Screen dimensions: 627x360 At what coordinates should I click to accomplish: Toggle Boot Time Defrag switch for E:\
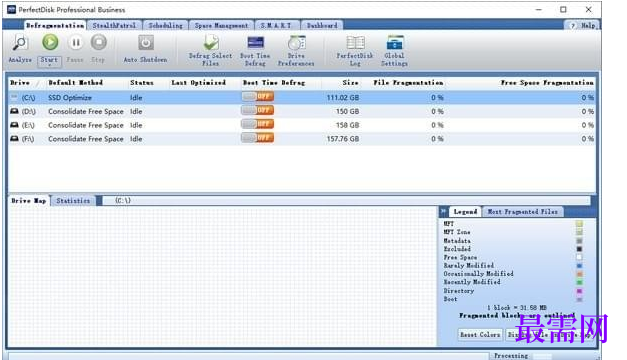tap(258, 124)
